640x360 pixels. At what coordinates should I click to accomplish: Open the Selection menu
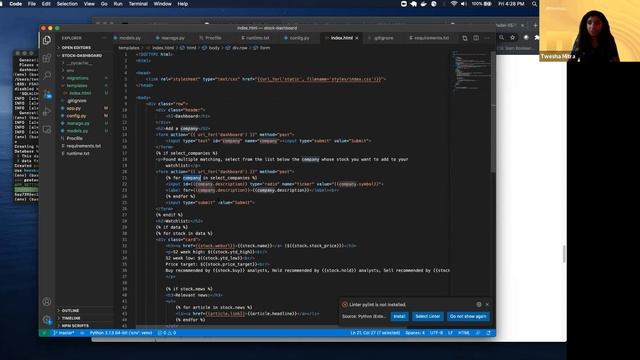pos(67,4)
